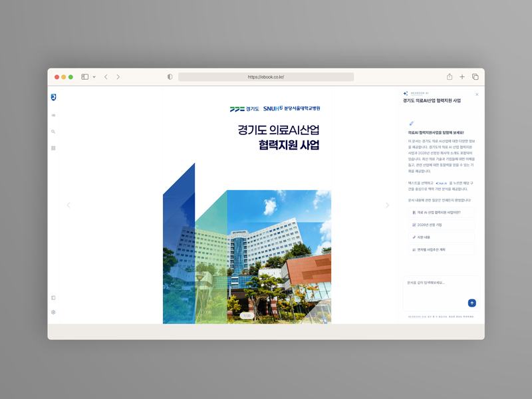This screenshot has height=399, width=532.
Task: Go forward with the browser forward arrow
Action: click(118, 77)
